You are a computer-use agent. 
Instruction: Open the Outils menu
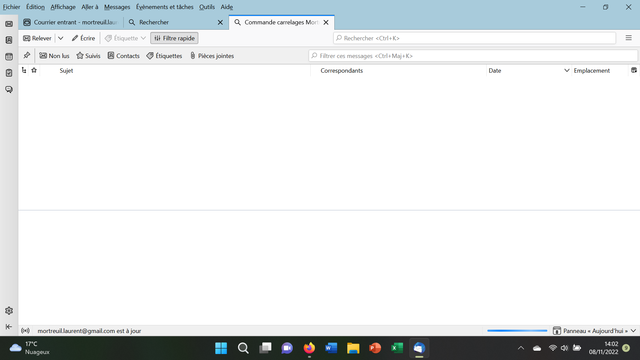207,7
